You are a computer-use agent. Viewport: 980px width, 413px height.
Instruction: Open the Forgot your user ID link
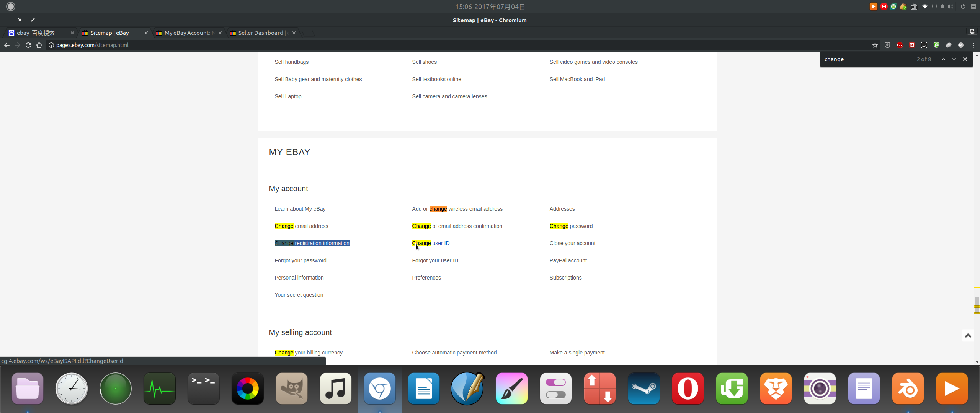pyautogui.click(x=435, y=260)
